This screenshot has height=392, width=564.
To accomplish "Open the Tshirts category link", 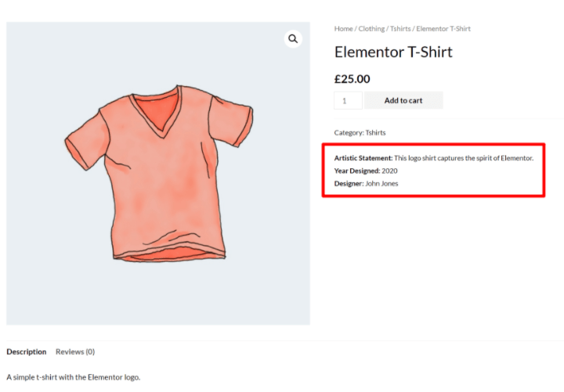I will 376,132.
